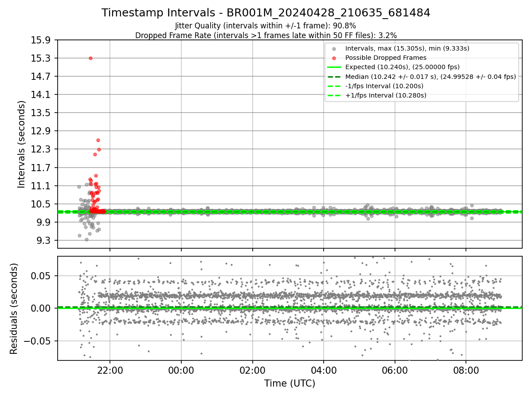Screen dimensions: 532x399
Task: Click the plot title 'Timestamp Intervals - BR001M_20240428_210635_681484'
Action: 266,13
